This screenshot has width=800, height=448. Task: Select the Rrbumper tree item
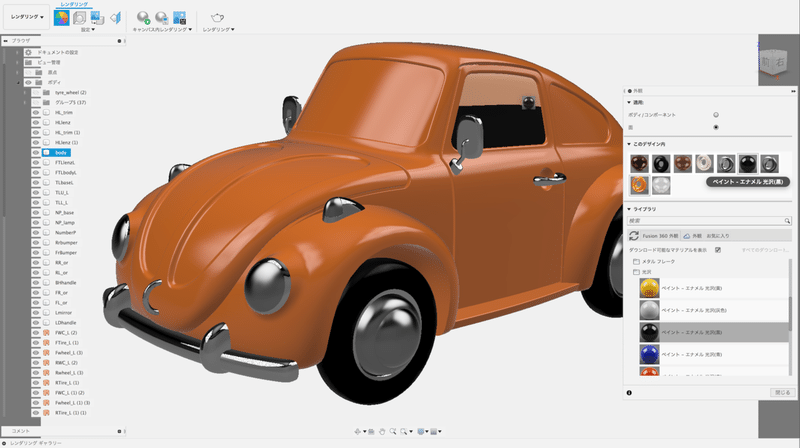pos(66,243)
